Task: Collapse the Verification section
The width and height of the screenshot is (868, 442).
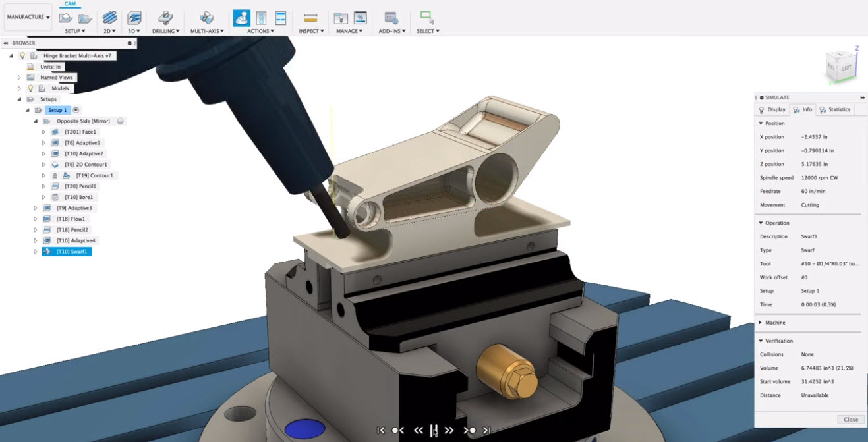Action: click(761, 341)
